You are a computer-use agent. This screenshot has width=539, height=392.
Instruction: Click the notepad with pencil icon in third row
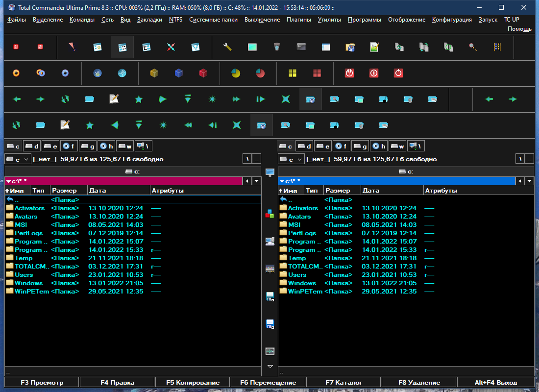point(114,99)
